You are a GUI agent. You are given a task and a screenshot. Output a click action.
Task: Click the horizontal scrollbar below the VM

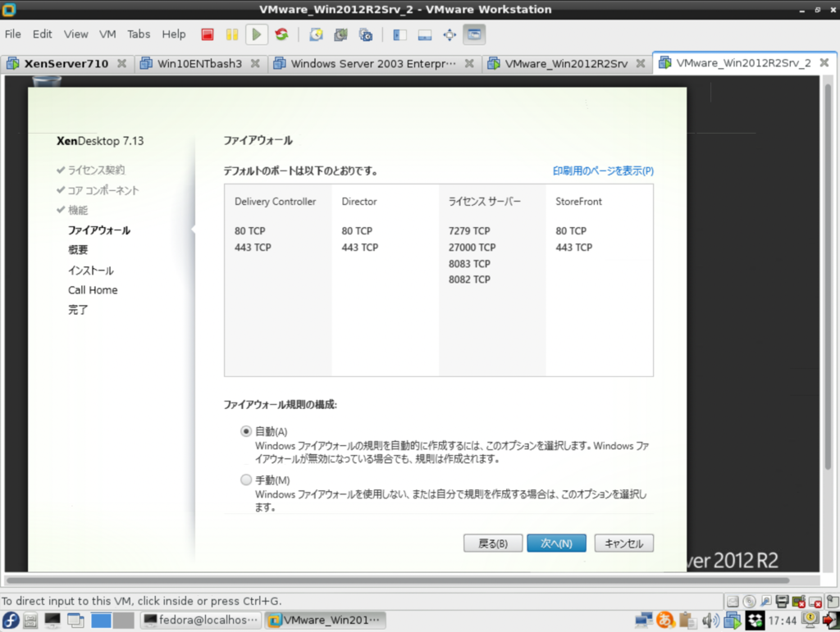398,580
